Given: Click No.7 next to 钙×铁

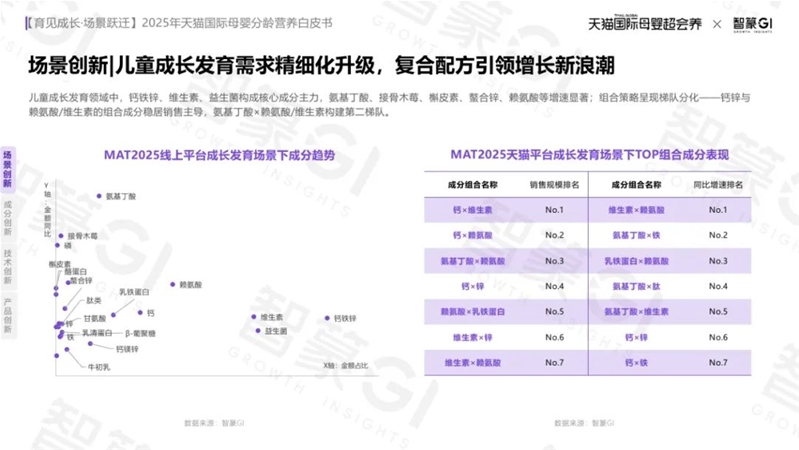Looking at the screenshot, I should [718, 362].
